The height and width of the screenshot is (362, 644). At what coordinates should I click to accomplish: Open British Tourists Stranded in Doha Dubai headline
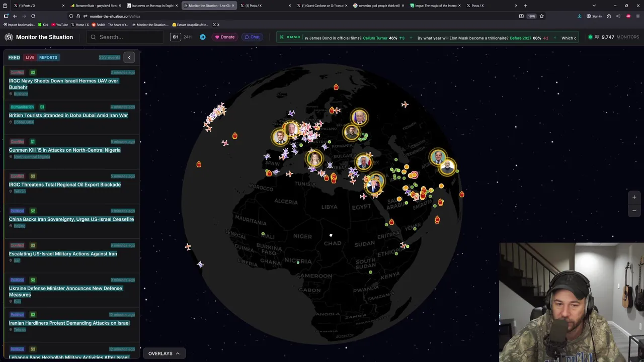click(68, 116)
